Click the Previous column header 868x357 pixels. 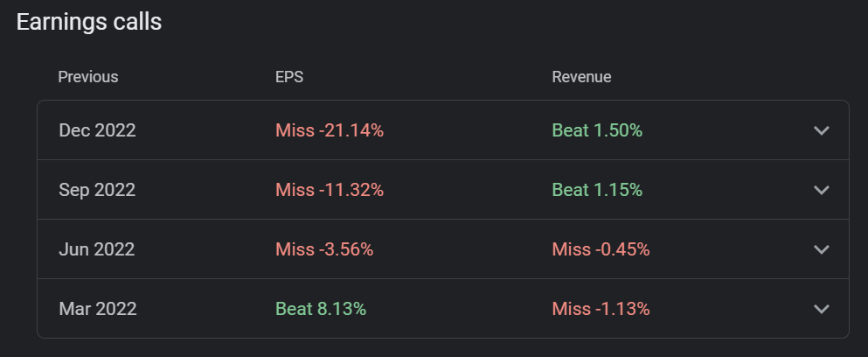click(x=88, y=77)
